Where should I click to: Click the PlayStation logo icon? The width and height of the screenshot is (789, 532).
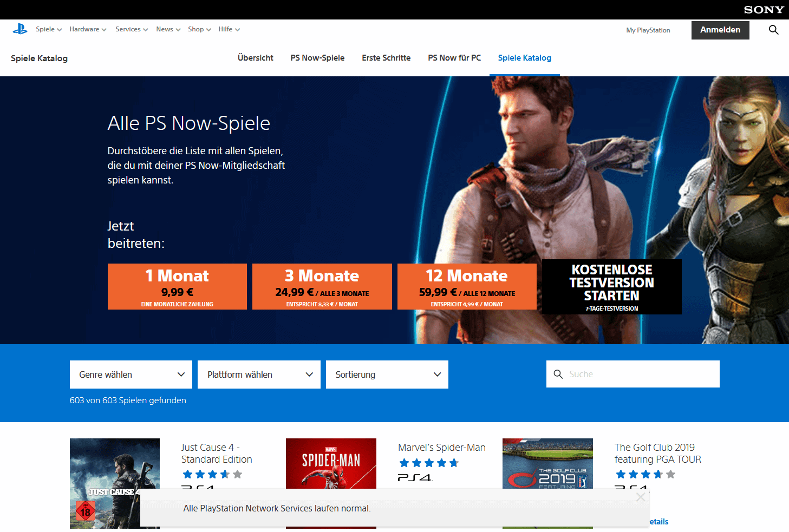pyautogui.click(x=20, y=29)
